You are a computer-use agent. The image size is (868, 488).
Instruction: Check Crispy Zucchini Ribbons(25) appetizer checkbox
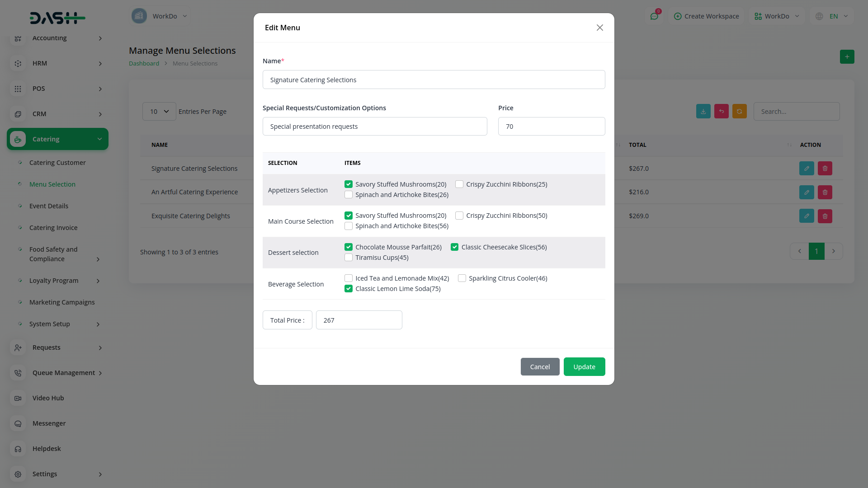[459, 184]
